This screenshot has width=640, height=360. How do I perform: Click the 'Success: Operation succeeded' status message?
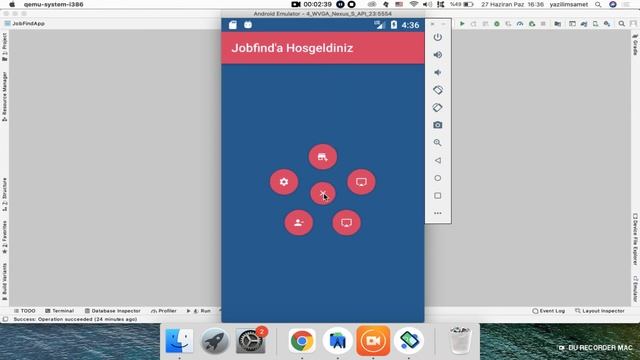pyautogui.click(x=75, y=319)
